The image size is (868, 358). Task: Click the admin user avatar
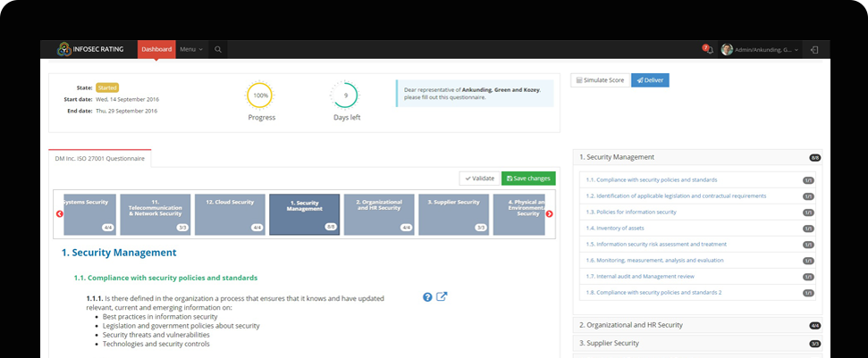coord(727,50)
